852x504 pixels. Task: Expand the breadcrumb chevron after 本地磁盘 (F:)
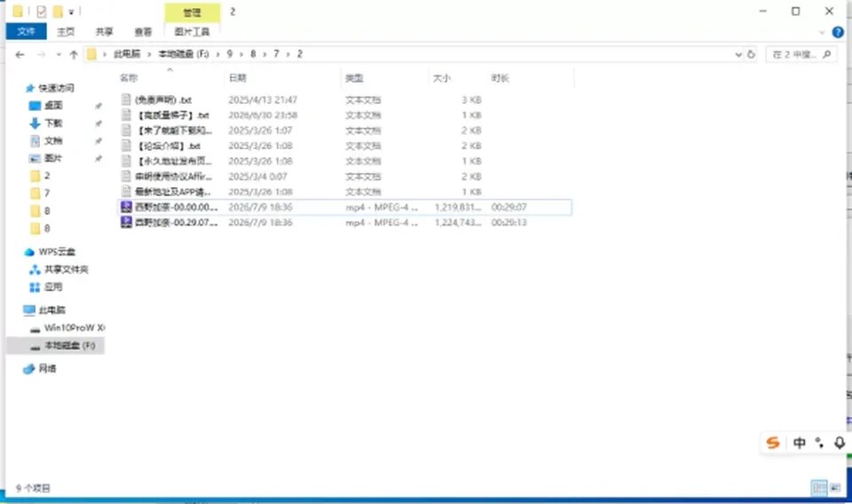point(217,54)
